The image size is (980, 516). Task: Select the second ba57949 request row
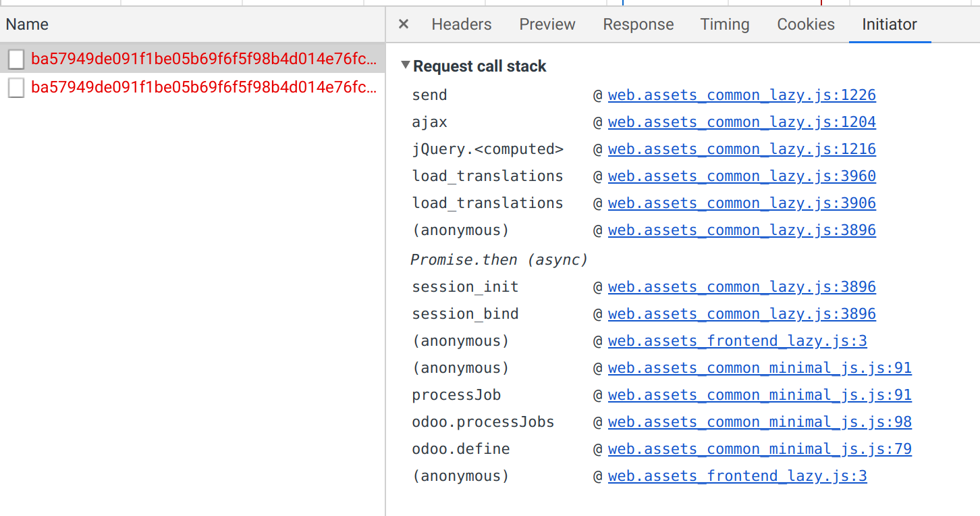click(x=202, y=87)
